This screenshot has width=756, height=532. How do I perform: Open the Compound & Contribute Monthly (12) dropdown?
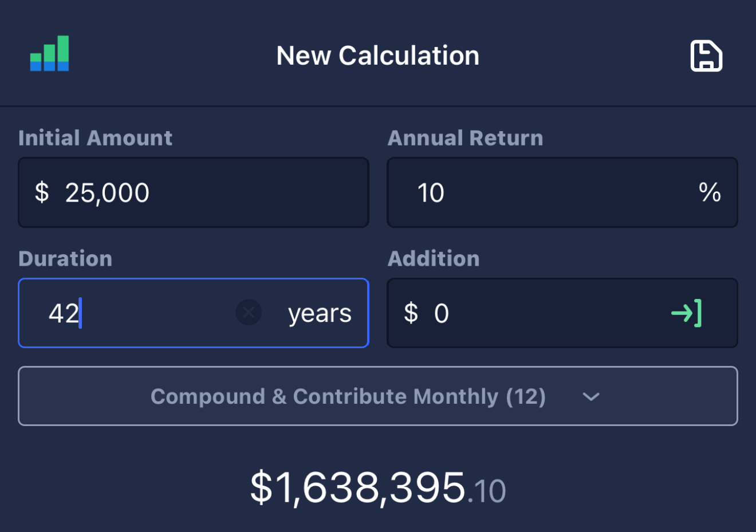[x=378, y=396]
